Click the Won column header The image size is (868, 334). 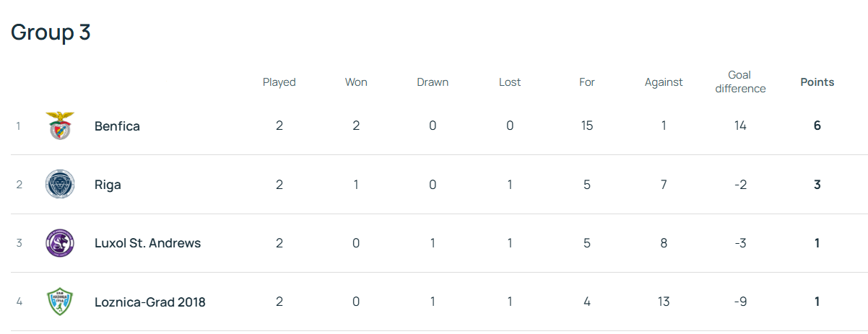[356, 82]
